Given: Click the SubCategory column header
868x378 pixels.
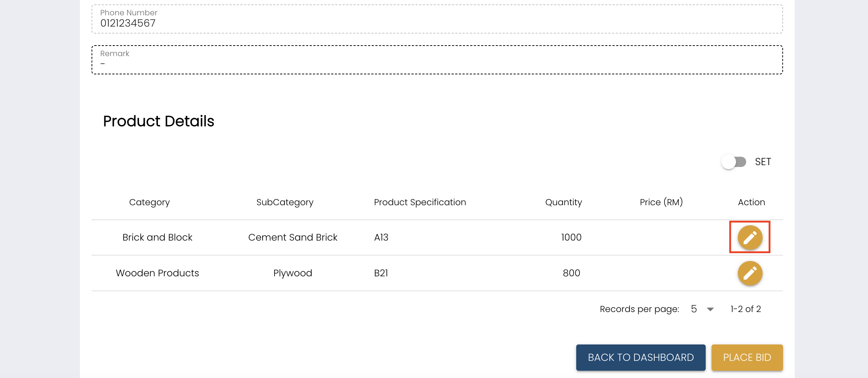Looking at the screenshot, I should point(285,202).
